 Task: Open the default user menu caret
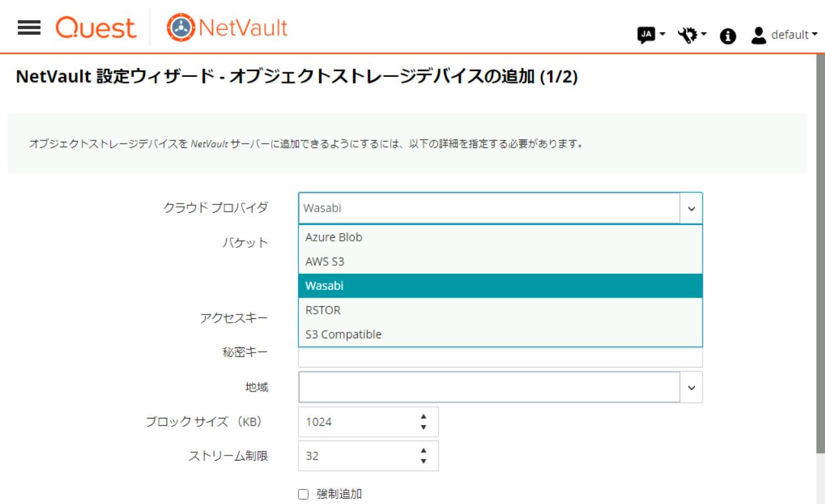point(814,35)
